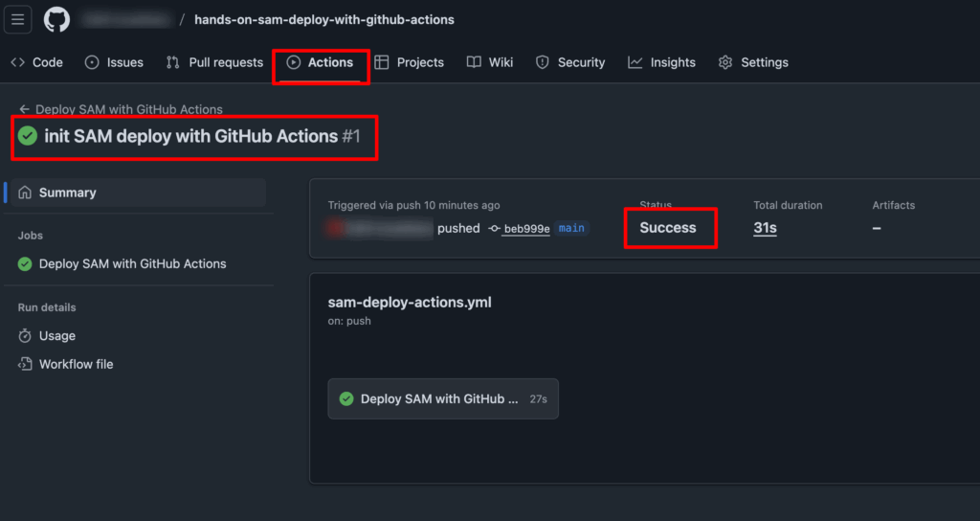The width and height of the screenshot is (980, 521).
Task: Select the Actions tab
Action: [321, 62]
